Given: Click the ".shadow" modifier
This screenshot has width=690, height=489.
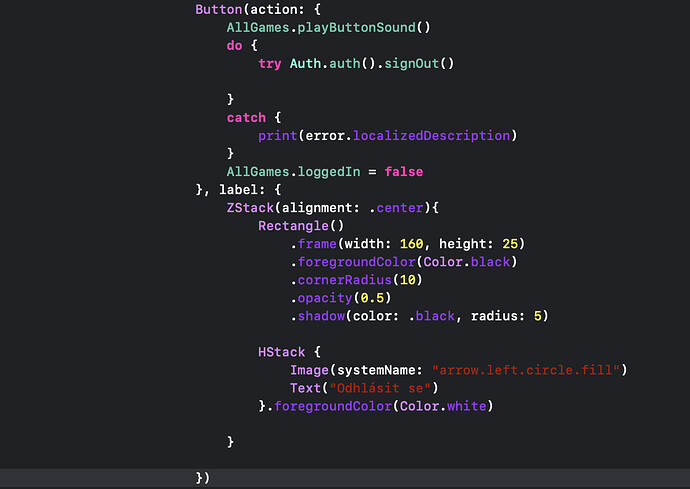Looking at the screenshot, I should tap(317, 316).
